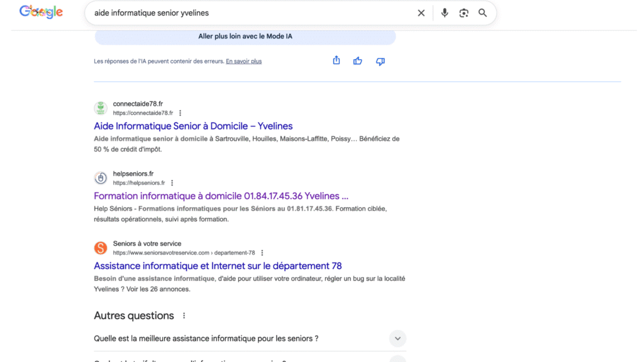Give a thumbs down to the AI response
Viewport: 644px width, 362px height.
[380, 61]
